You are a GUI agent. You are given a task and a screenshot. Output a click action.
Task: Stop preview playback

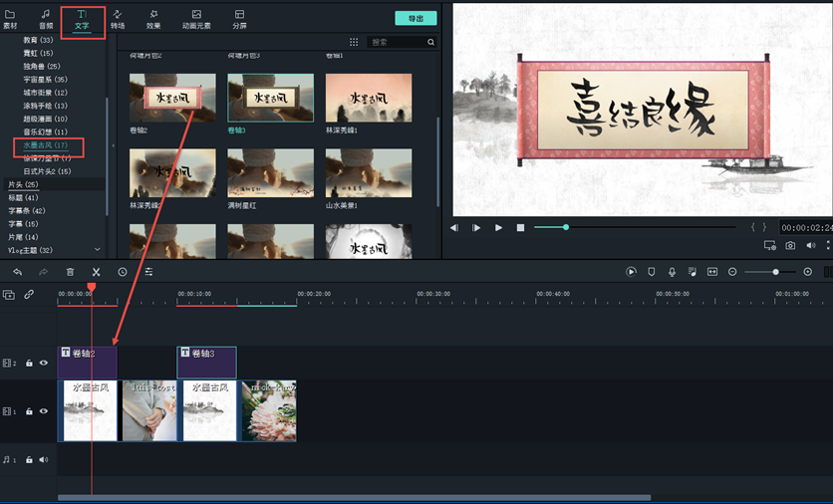pos(520,227)
